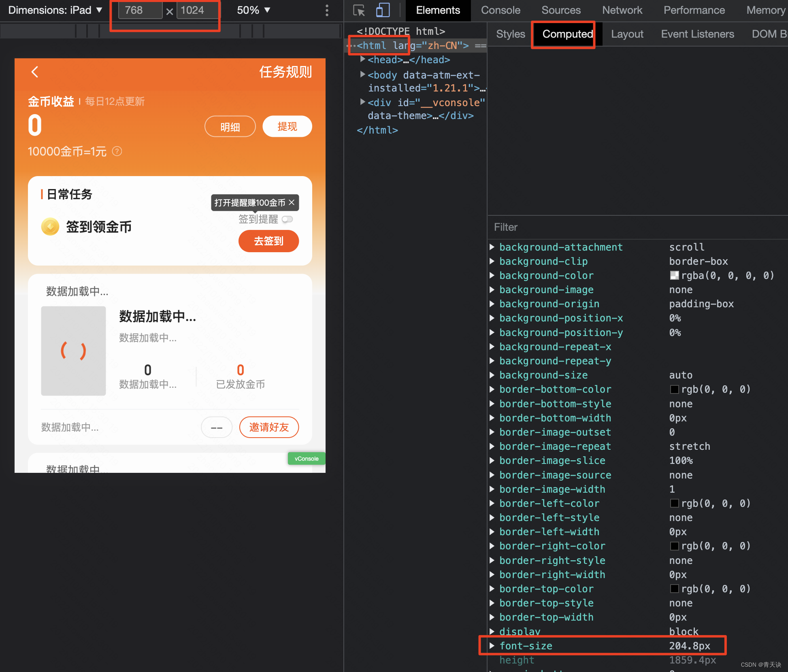Screen dimensions: 788x672
Task: Toggle the device toolbar icon
Action: point(382,10)
